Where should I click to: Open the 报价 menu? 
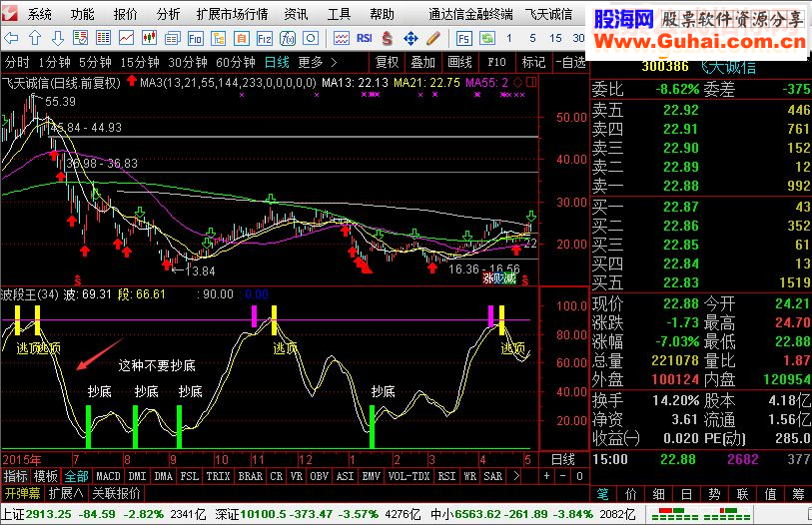(125, 14)
